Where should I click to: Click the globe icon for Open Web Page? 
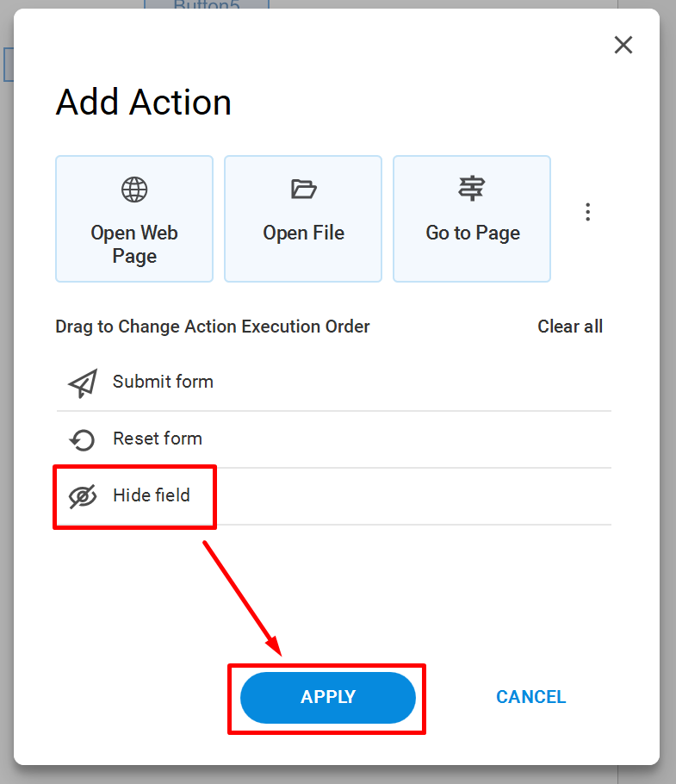(x=134, y=190)
